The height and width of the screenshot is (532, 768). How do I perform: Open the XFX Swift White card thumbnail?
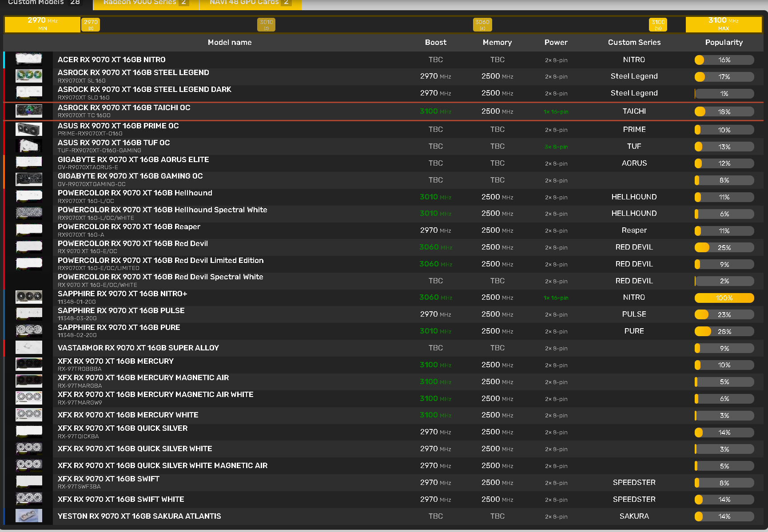click(x=29, y=499)
